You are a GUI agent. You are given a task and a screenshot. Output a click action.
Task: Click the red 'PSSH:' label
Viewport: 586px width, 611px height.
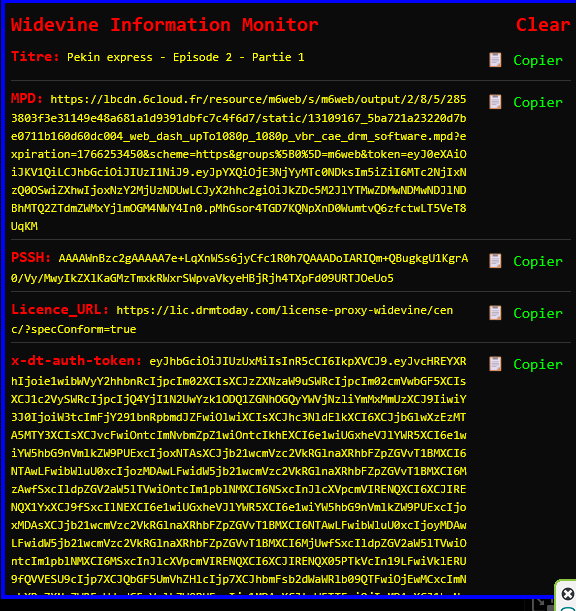click(31, 257)
